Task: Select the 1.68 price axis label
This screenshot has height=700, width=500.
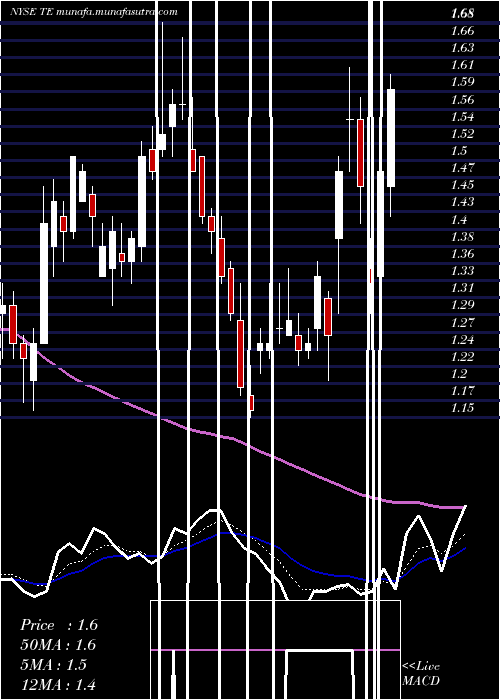Action: pos(462,14)
